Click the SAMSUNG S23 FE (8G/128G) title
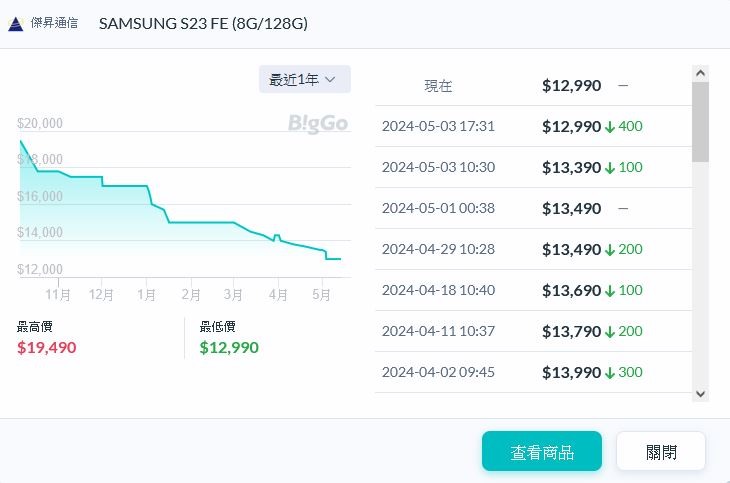730x483 pixels. [x=203, y=23]
